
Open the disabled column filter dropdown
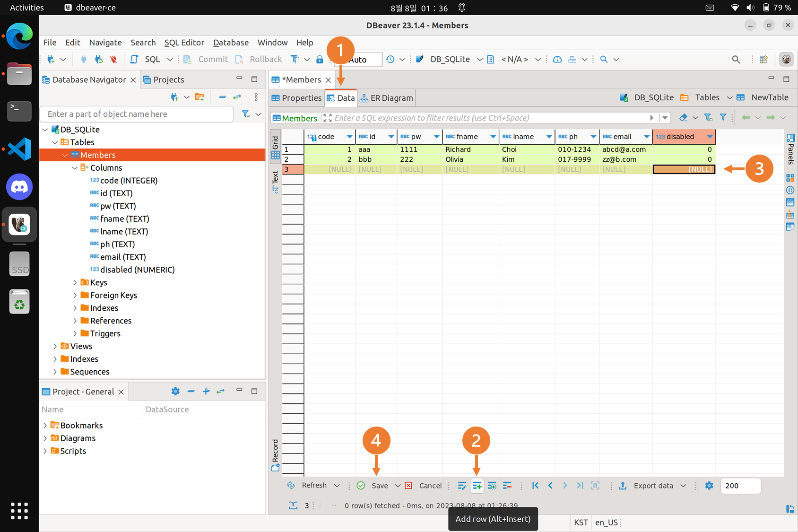[710, 137]
